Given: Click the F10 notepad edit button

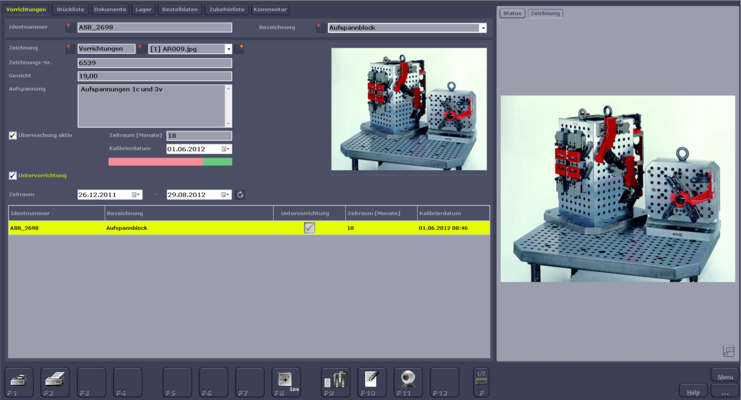Looking at the screenshot, I should pos(372,382).
